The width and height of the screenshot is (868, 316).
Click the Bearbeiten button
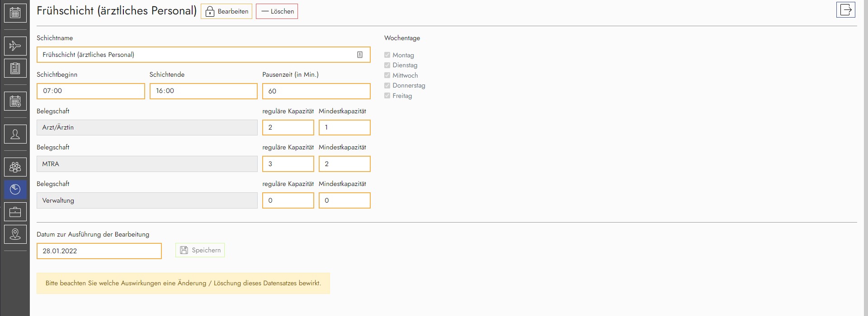[x=226, y=11]
